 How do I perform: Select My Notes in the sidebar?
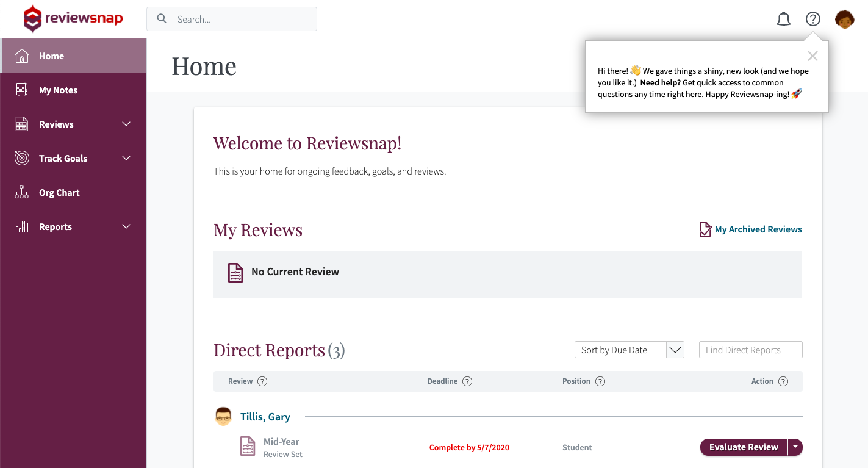point(57,90)
